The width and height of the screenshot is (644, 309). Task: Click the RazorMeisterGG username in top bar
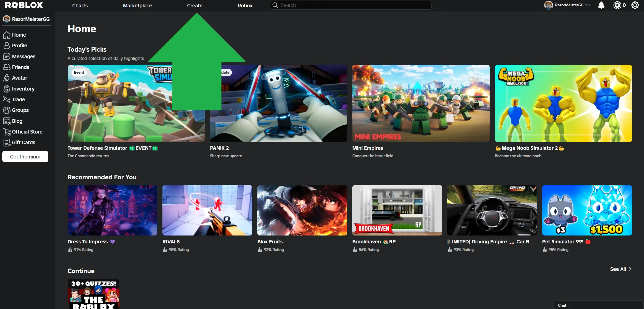coord(569,5)
